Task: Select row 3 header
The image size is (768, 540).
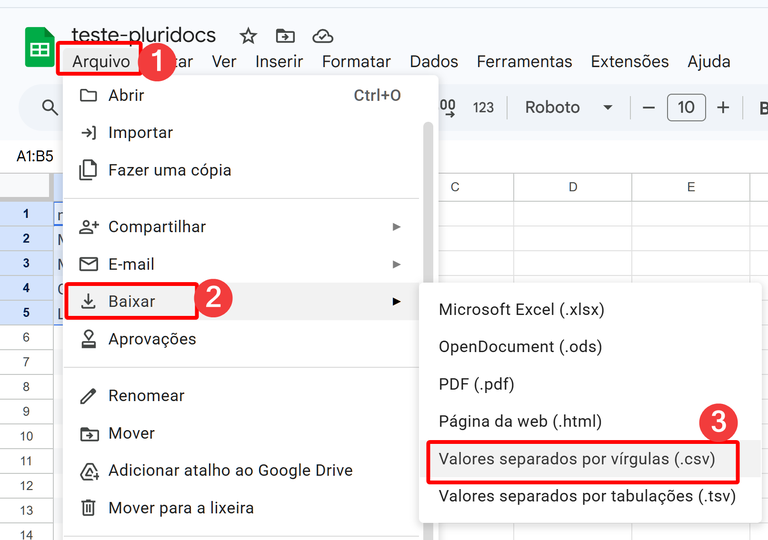Action: 26,263
